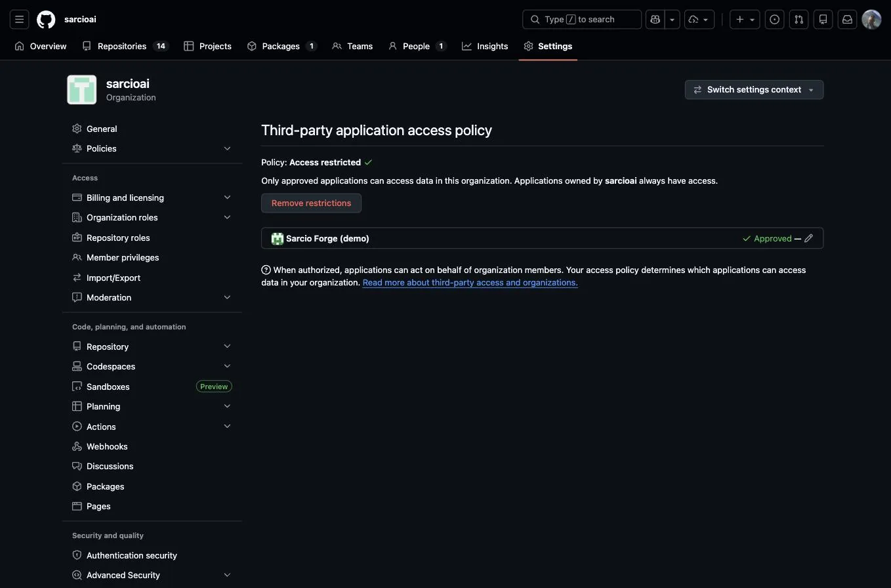
Task: Click the Member privileges people icon
Action: (x=77, y=257)
